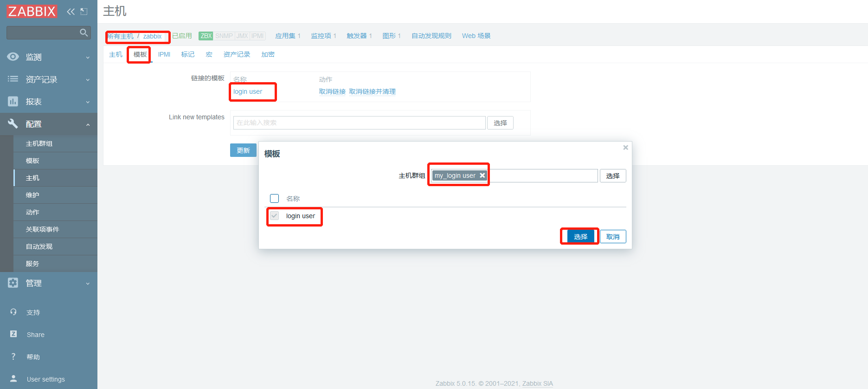Click the person icon for User settings

click(x=13, y=378)
